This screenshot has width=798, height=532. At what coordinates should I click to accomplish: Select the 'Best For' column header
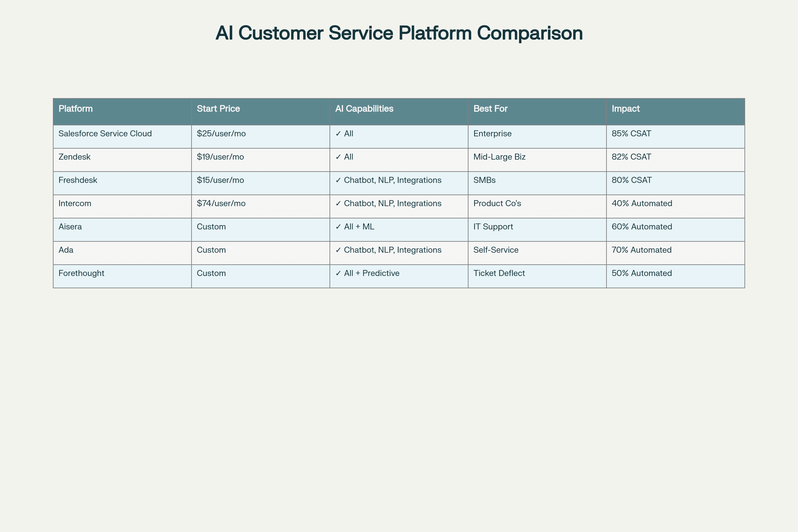537,112
